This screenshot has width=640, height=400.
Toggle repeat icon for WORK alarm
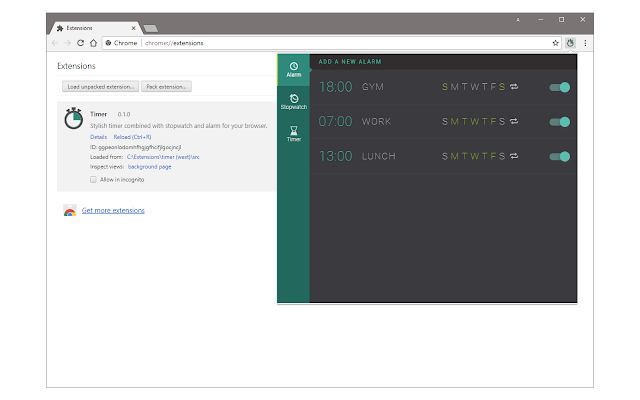514,121
